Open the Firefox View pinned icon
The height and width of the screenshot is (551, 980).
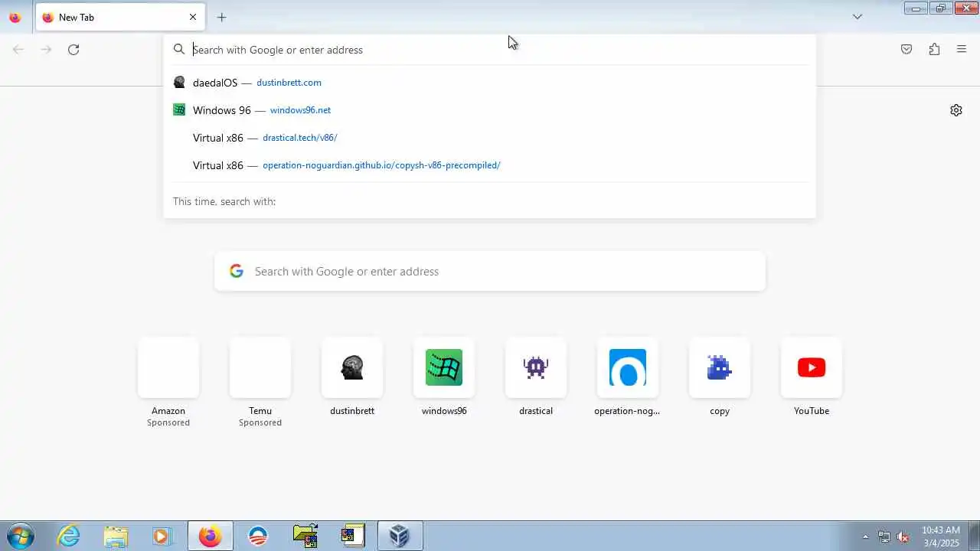tap(15, 17)
